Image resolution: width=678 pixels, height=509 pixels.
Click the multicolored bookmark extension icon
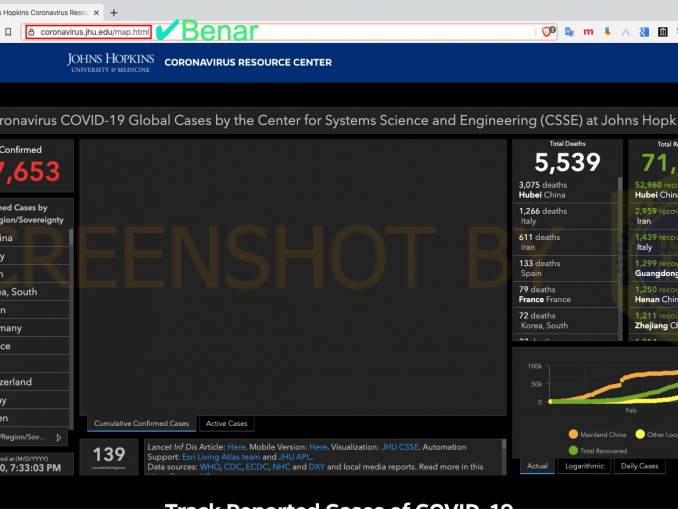(607, 32)
